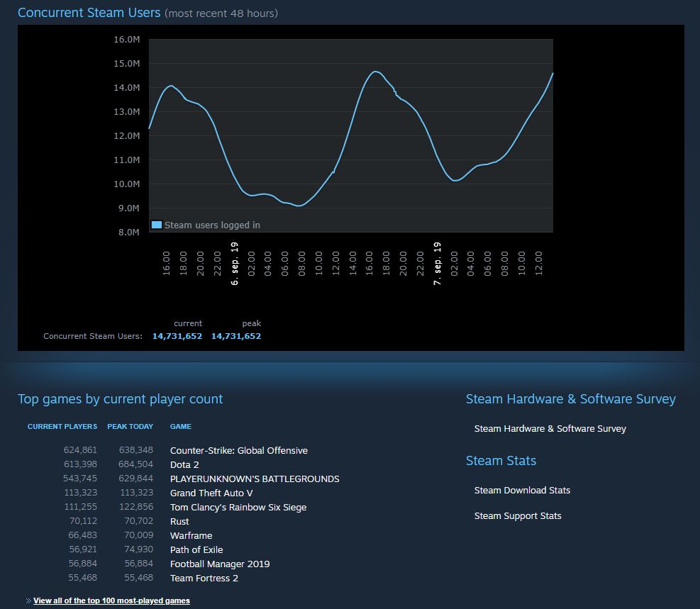Open PLAYERUNKNOWN'S BATTLEGROUNDS game link

pyautogui.click(x=255, y=479)
